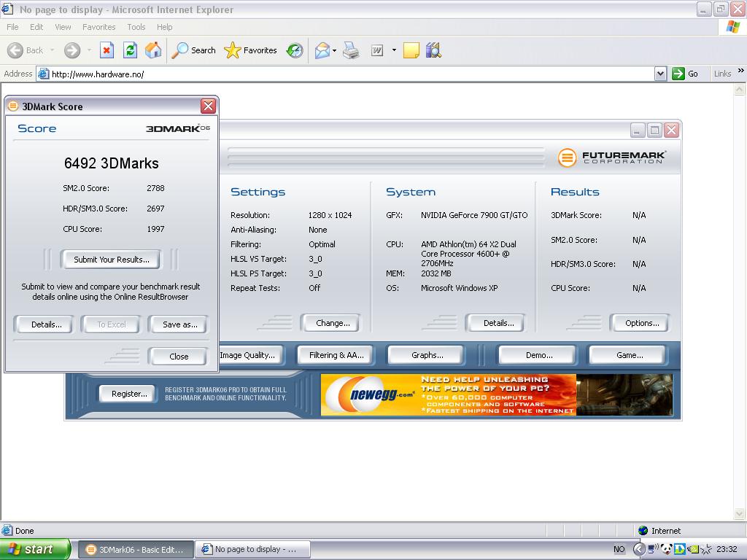Go to Home page icon

153,50
